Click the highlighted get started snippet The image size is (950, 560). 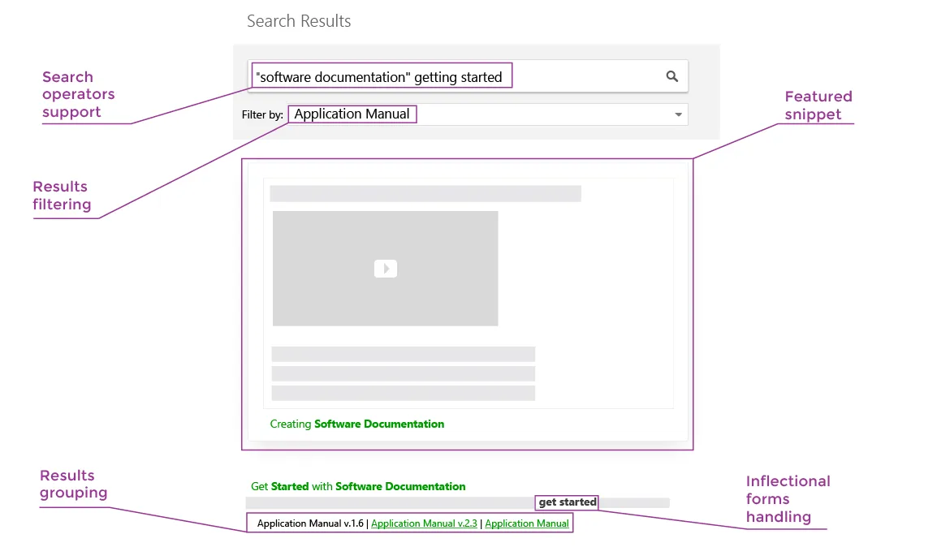566,502
